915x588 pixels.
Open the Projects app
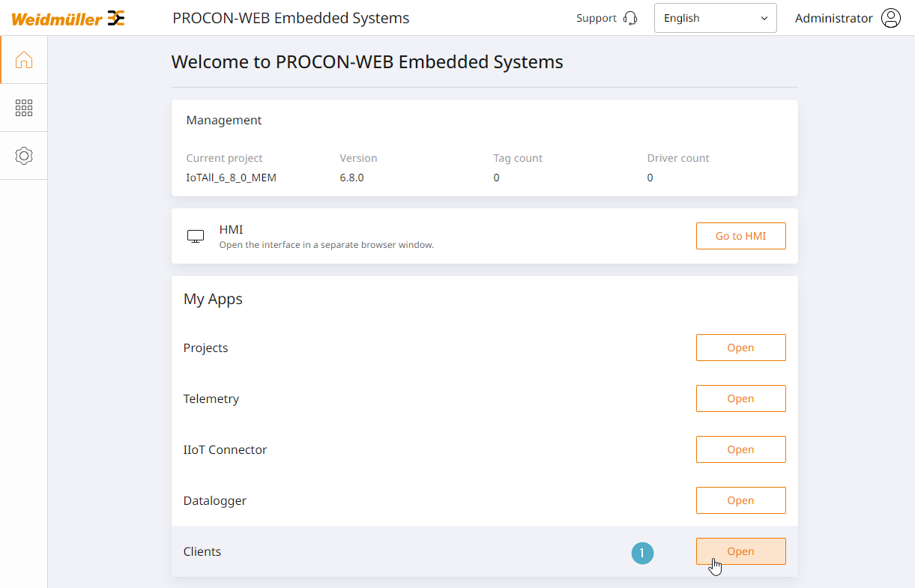tap(741, 348)
